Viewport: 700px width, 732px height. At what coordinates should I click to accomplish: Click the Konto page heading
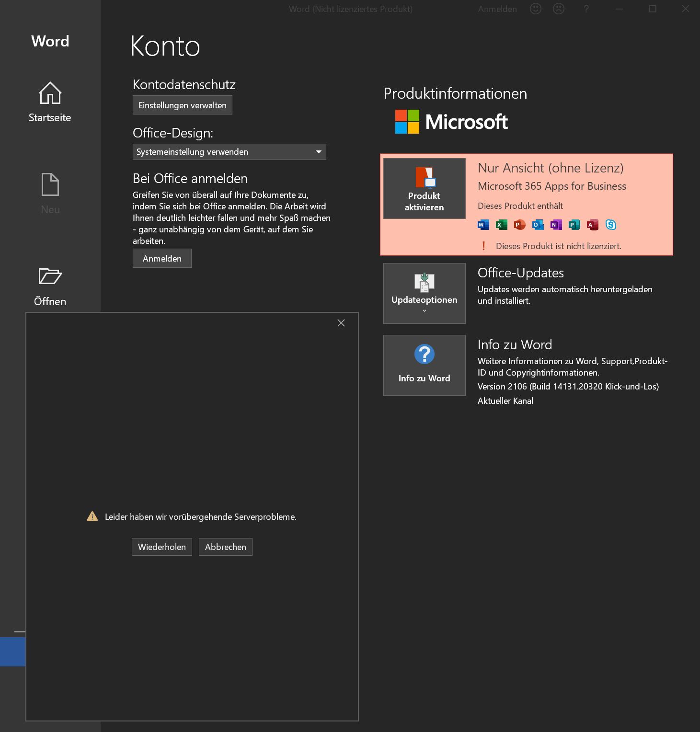(165, 46)
